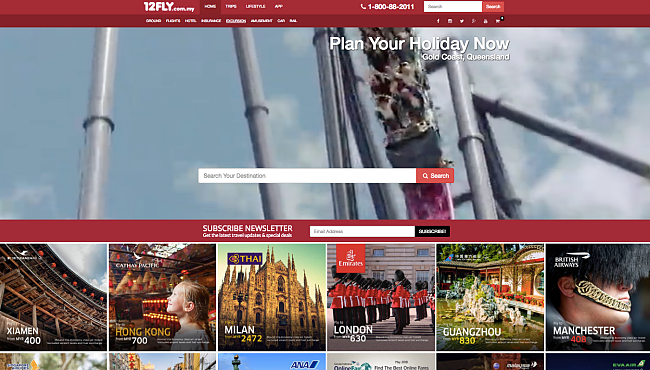The width and height of the screenshot is (650, 370).
Task: Select the HOME menu item
Action: (210, 7)
